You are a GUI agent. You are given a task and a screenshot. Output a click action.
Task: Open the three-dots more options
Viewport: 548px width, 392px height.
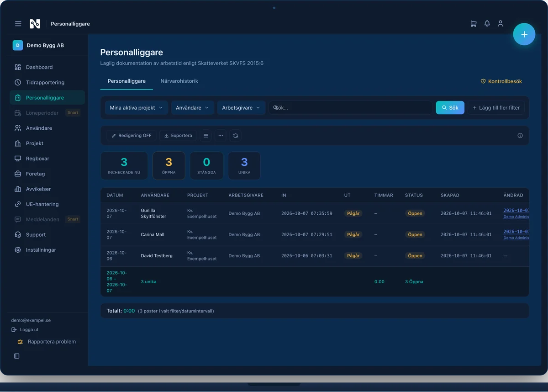[x=221, y=136]
